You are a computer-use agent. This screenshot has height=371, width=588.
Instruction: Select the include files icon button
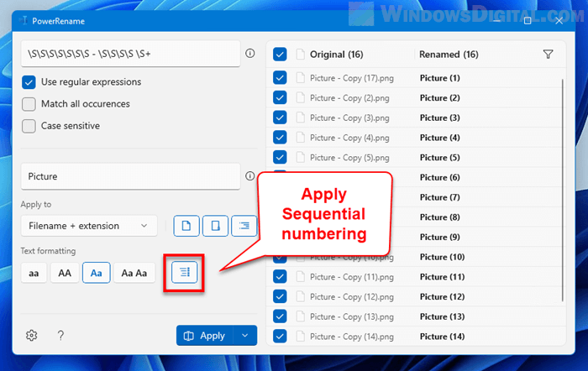pyautogui.click(x=186, y=226)
